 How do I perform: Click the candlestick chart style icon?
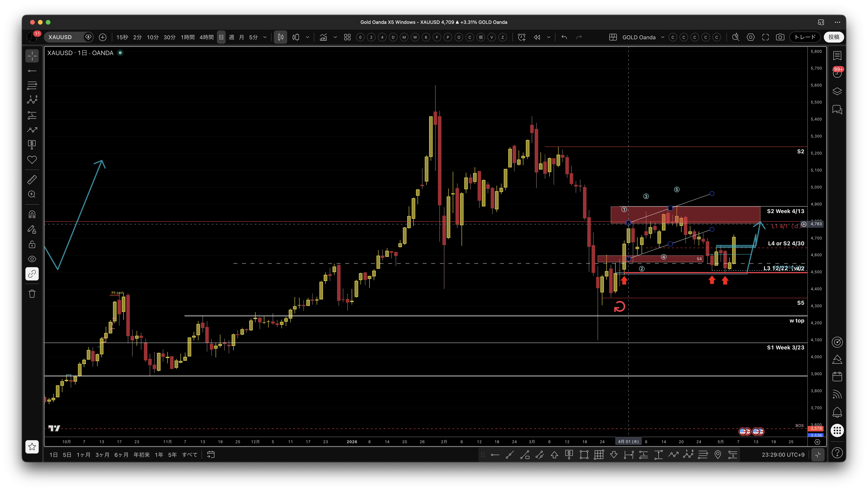pos(281,37)
